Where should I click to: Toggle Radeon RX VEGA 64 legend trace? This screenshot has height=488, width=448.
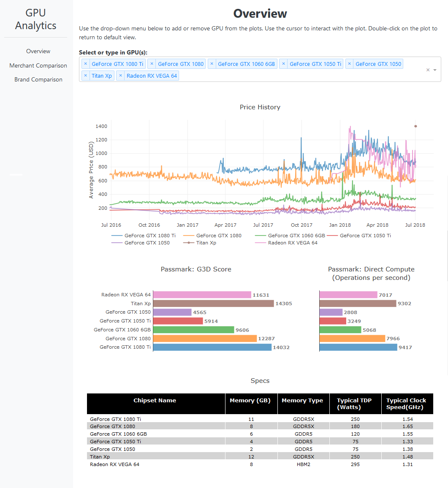[x=286, y=243]
